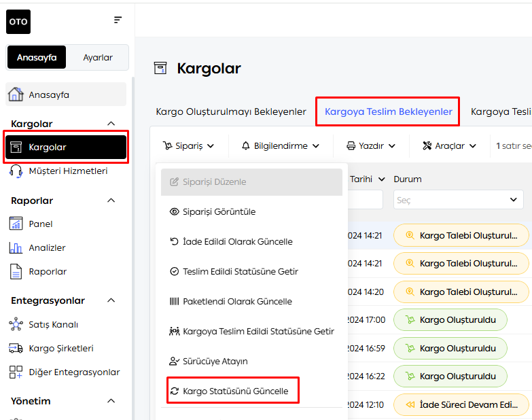Click the 14:20 Kargo Talebi Oluşturul... badge
This screenshot has width=532, height=420.
[461, 292]
